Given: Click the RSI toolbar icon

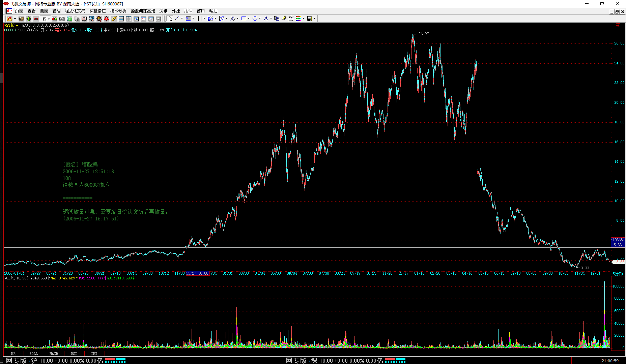Looking at the screenshot, I should [21, 19].
